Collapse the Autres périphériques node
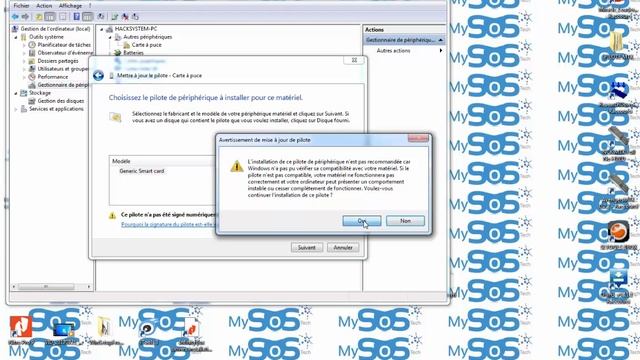640x360 pixels. (x=110, y=37)
